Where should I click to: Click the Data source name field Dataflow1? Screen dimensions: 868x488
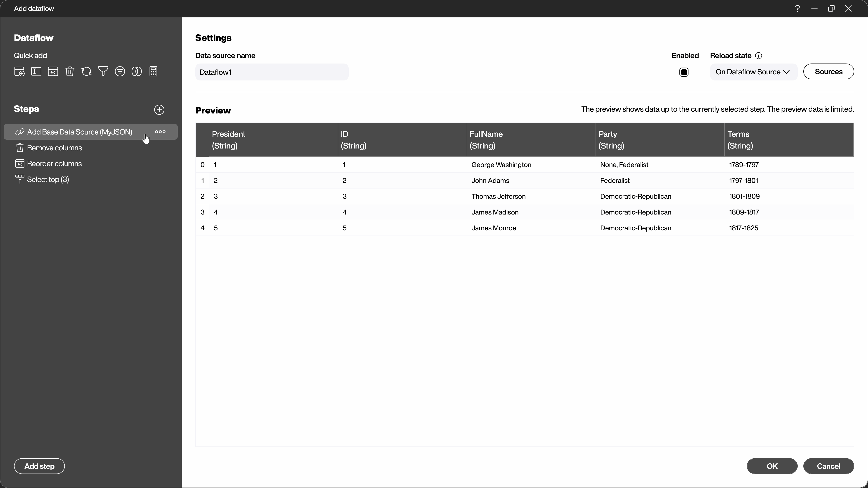pos(272,72)
